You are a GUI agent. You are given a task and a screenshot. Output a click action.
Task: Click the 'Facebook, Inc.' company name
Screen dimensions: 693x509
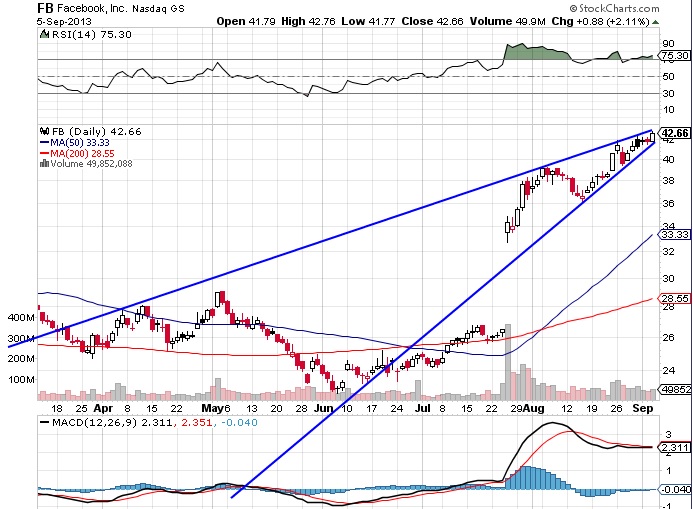[x=92, y=8]
